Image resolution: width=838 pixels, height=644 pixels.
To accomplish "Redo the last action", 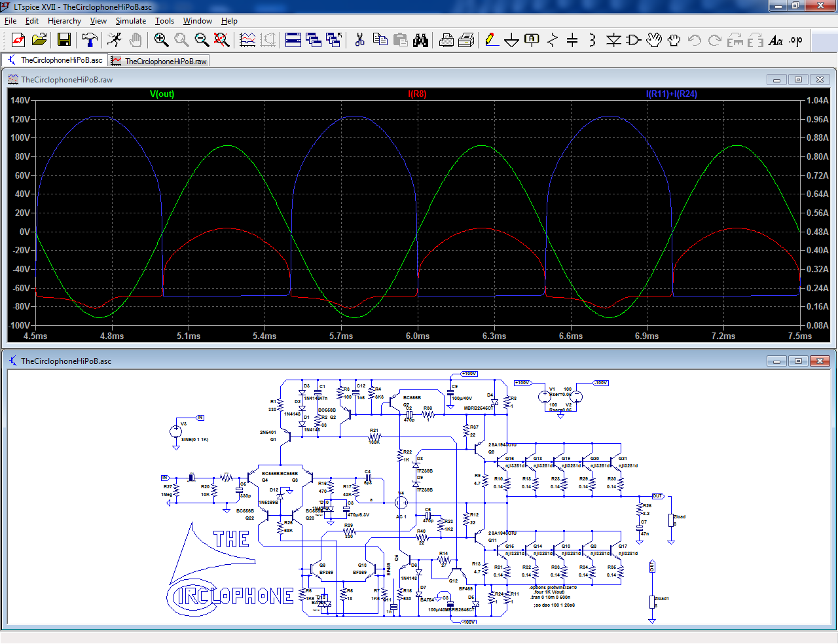I will click(x=715, y=41).
